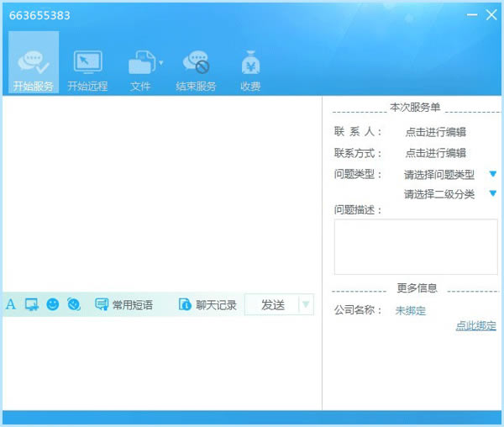This screenshot has height=427, width=504.
Task: Click the screenshot capture icon
Action: (32, 304)
